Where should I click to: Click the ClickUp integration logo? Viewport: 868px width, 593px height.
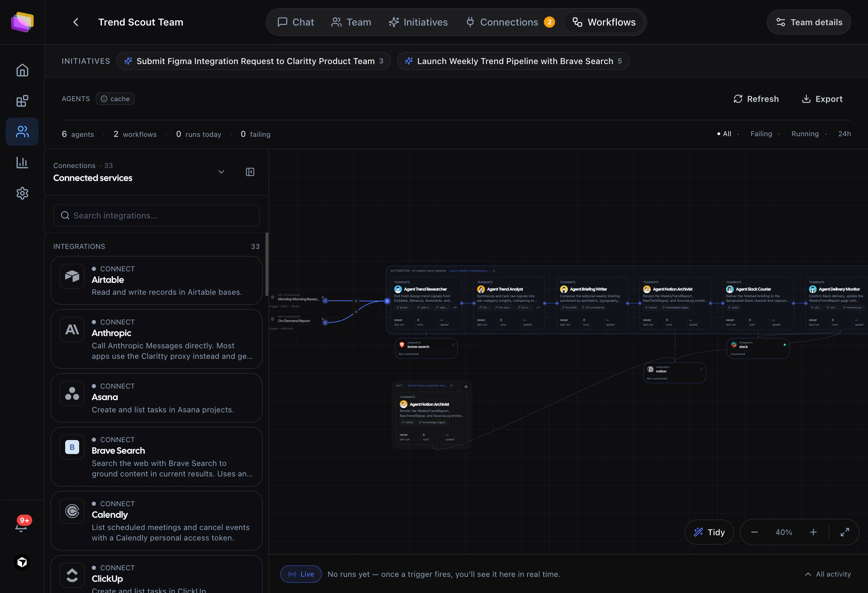(72, 575)
